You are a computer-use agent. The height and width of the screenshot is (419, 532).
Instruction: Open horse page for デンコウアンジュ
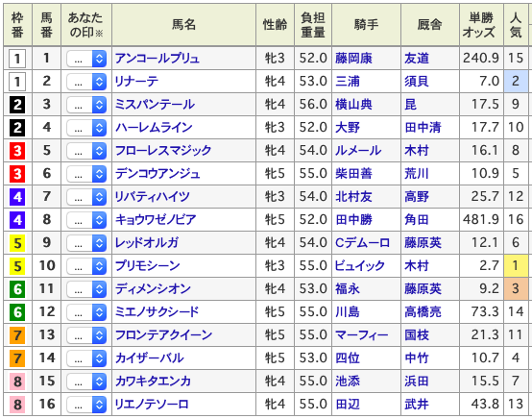click(157, 174)
